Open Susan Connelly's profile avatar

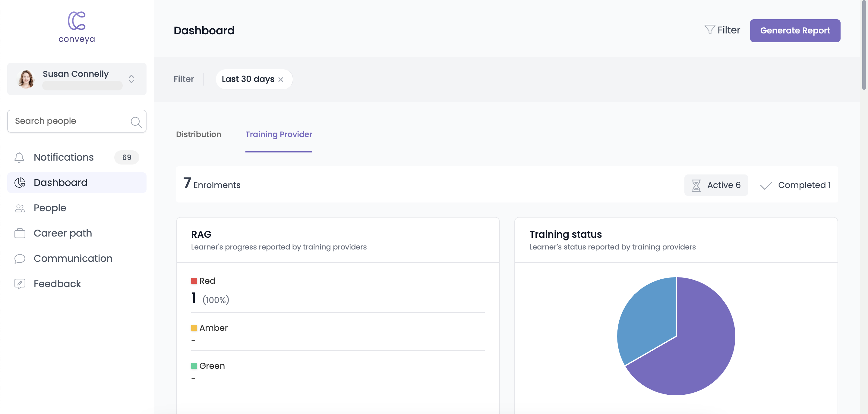[x=26, y=79]
